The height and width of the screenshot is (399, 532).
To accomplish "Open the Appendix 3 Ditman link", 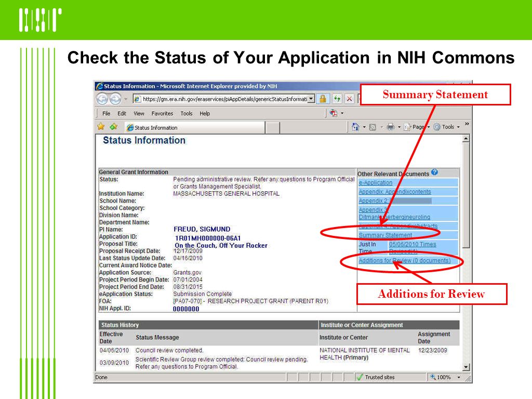I will coord(394,214).
